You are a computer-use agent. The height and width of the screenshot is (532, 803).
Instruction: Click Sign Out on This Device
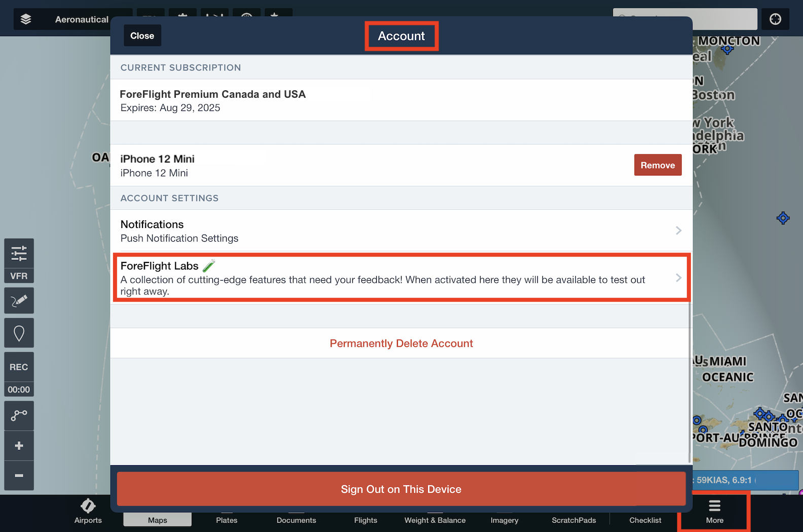tap(401, 489)
